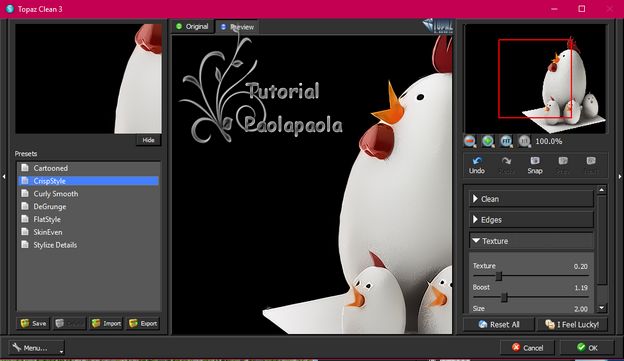
Task: Click the Texture value 0.20
Action: (x=581, y=266)
